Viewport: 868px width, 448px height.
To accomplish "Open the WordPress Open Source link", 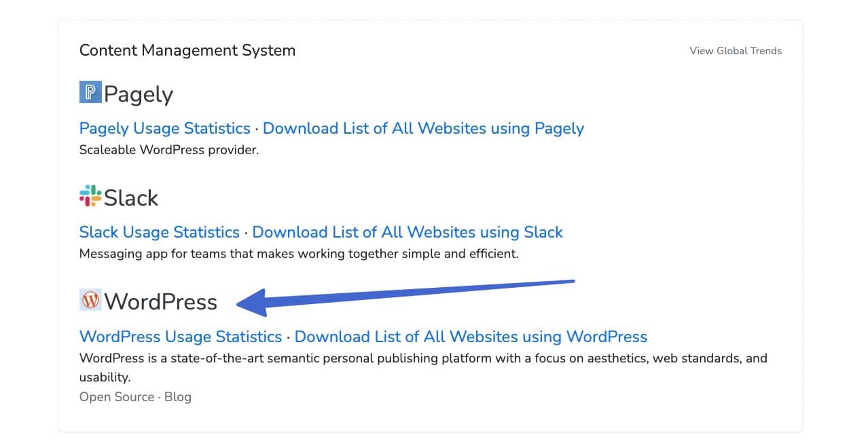I will point(116,396).
